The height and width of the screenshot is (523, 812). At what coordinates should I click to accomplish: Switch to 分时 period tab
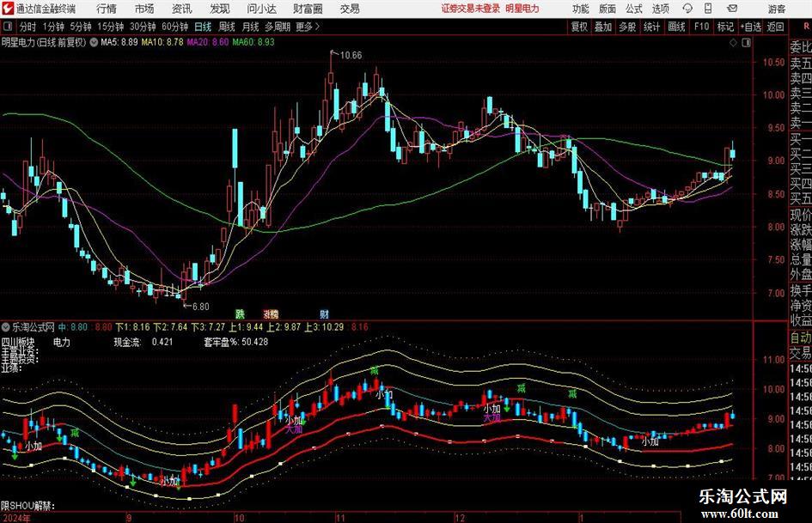point(28,27)
